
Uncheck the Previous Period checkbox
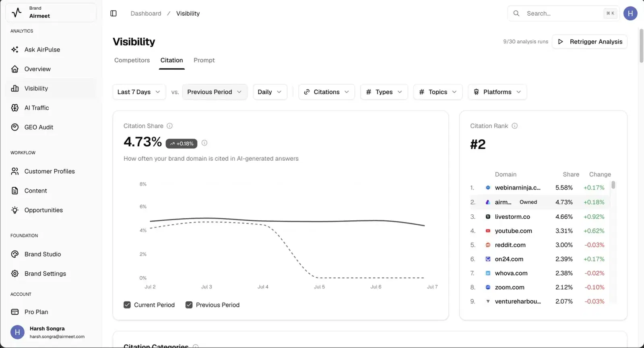189,305
